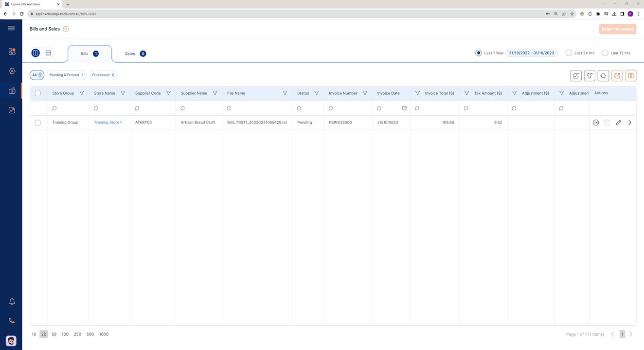
Task: Click the File Name search field
Action: pyautogui.click(x=257, y=108)
